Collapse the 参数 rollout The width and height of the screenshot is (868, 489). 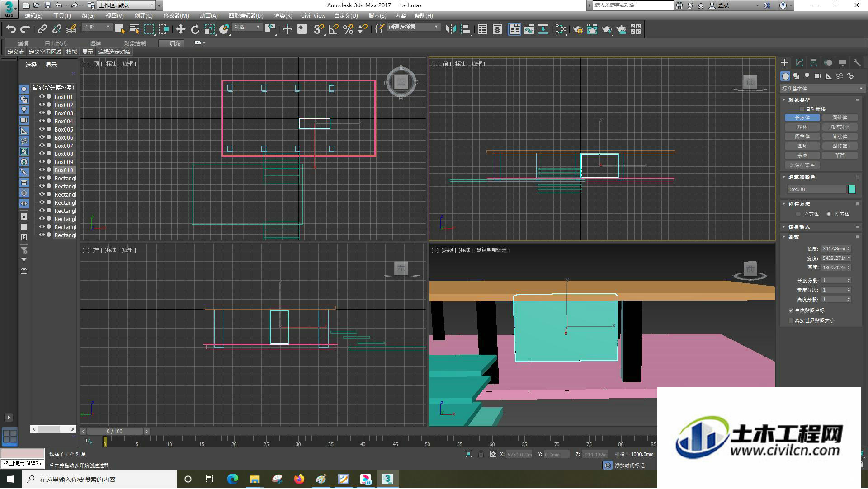click(794, 237)
